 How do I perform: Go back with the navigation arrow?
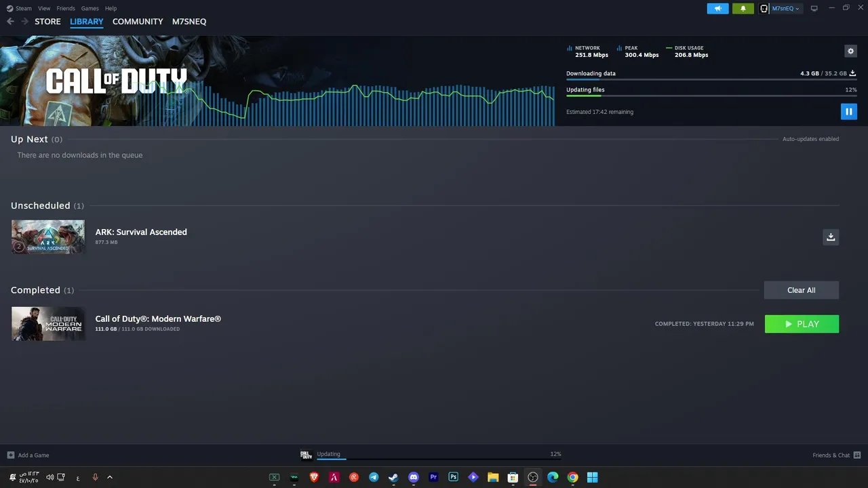point(10,22)
